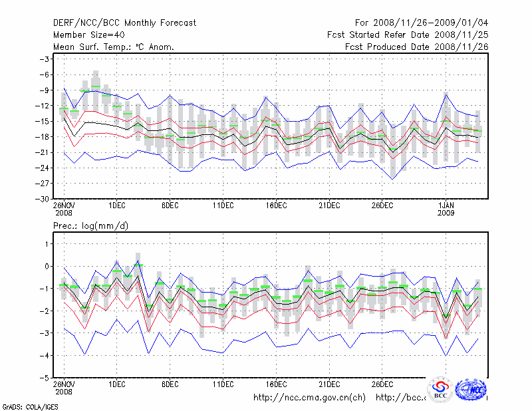Select the Member Size=40 text
The width and height of the screenshot is (532, 411).
pyautogui.click(x=90, y=35)
